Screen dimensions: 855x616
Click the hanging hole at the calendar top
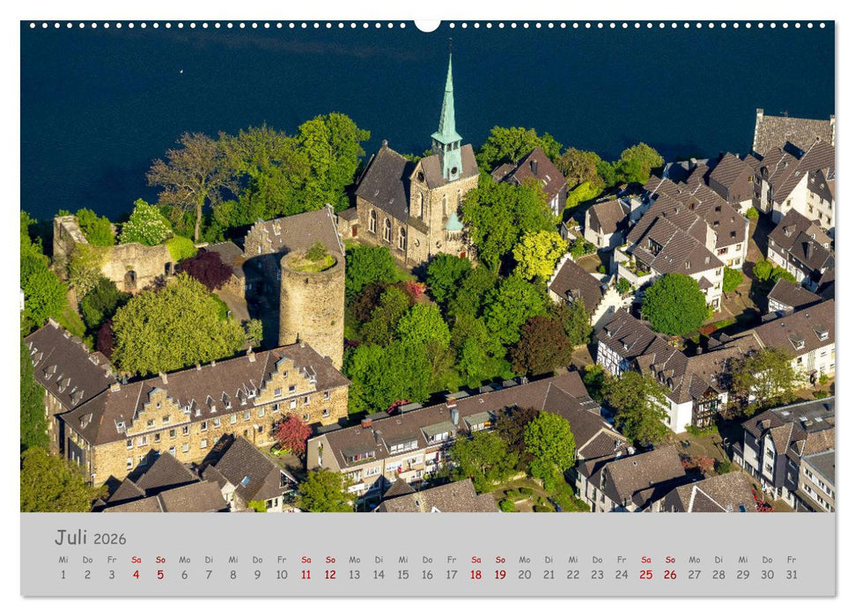[427, 25]
